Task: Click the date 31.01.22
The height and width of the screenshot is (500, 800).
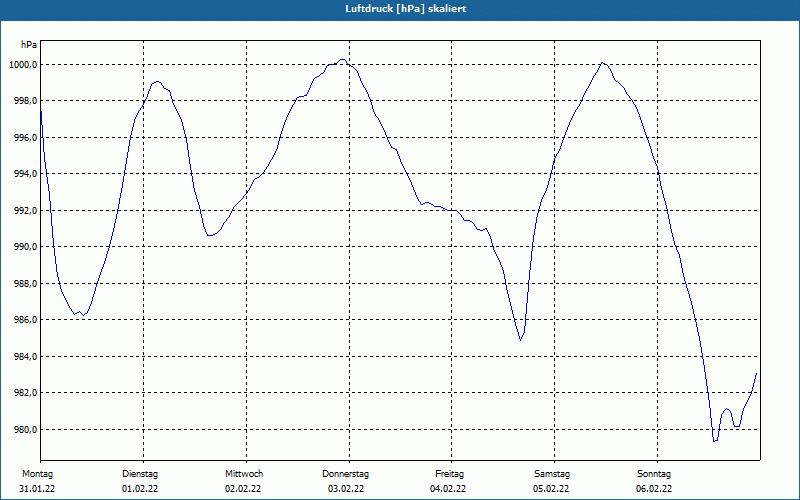Action: tap(37, 489)
